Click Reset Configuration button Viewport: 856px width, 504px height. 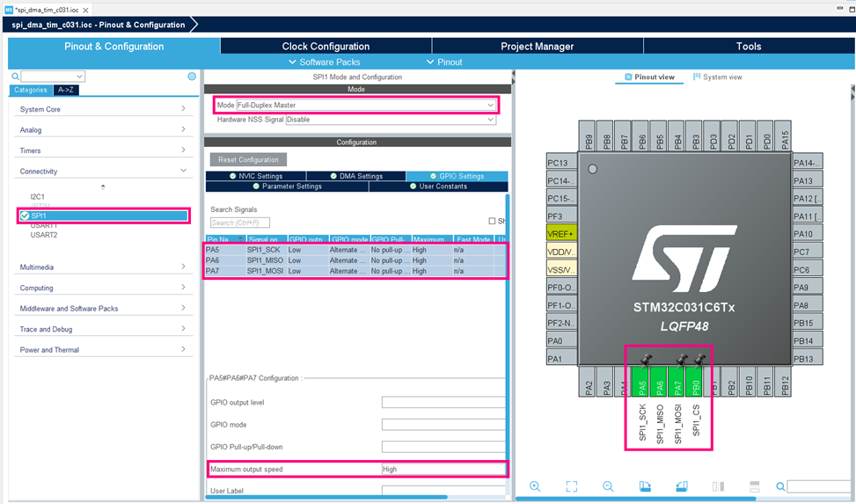pos(248,159)
